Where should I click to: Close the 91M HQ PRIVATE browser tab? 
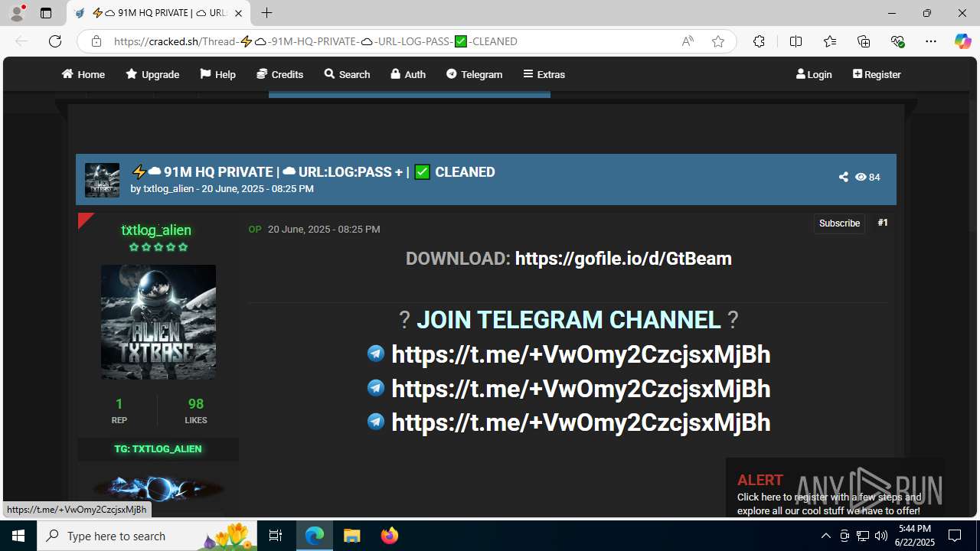click(x=238, y=13)
